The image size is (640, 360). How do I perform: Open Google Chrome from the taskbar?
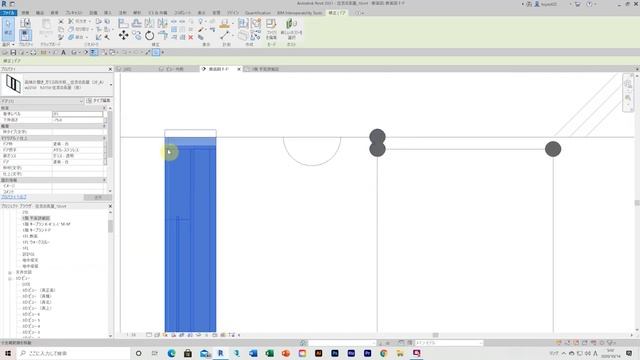(384, 353)
